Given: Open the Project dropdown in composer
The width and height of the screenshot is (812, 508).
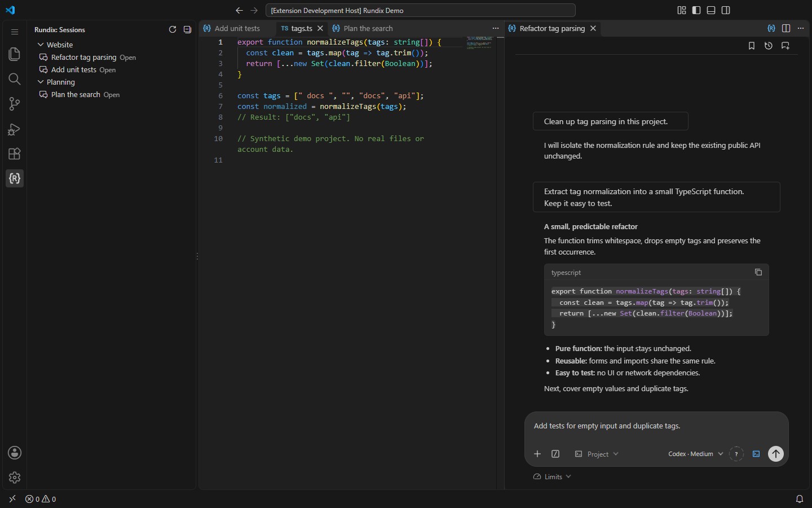Looking at the screenshot, I should tap(597, 454).
